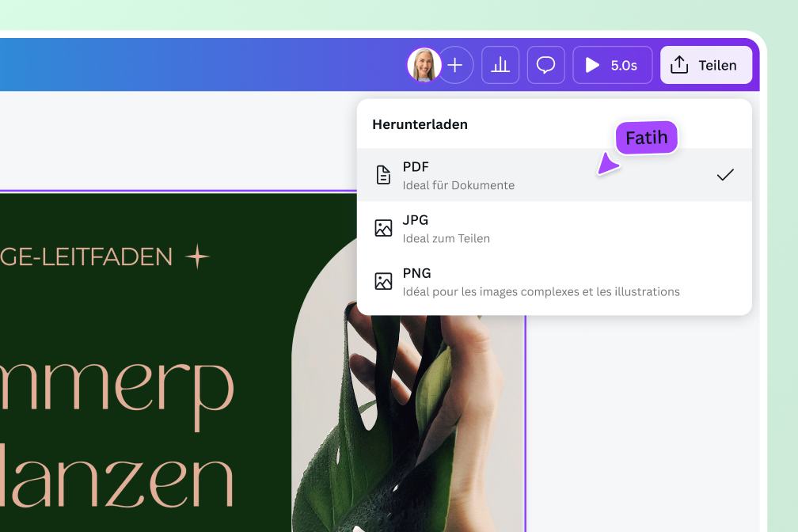Click the PDF document icon
The image size is (798, 532).
[x=383, y=175]
